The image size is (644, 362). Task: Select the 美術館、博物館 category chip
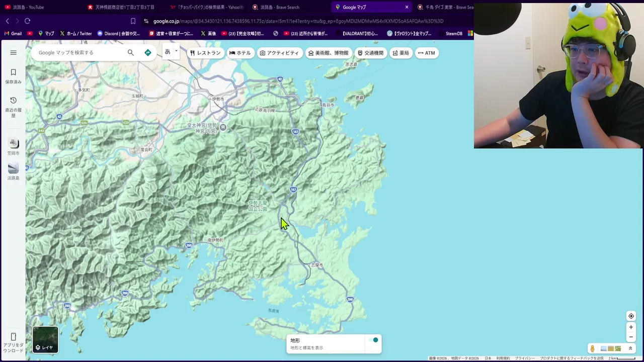[x=329, y=53]
